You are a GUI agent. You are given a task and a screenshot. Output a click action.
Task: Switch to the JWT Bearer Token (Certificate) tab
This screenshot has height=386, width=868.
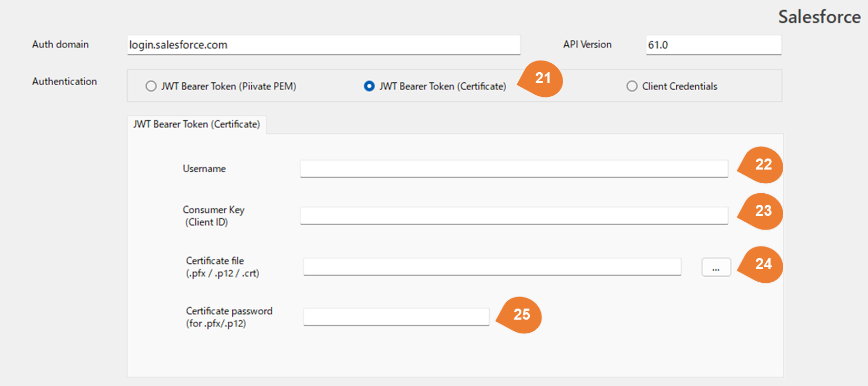[x=196, y=125]
